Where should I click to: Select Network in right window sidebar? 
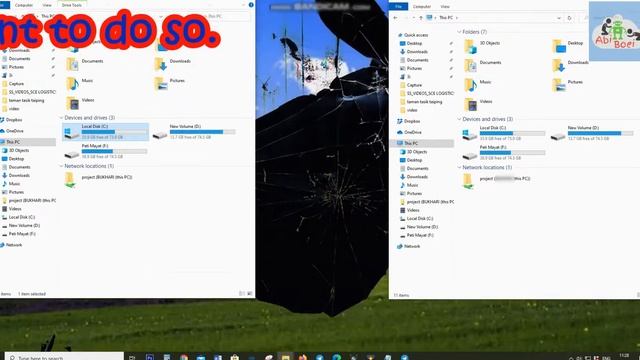(409, 247)
